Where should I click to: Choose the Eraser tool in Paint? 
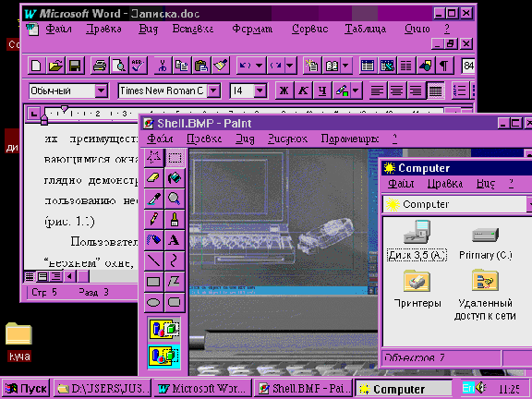point(153,178)
